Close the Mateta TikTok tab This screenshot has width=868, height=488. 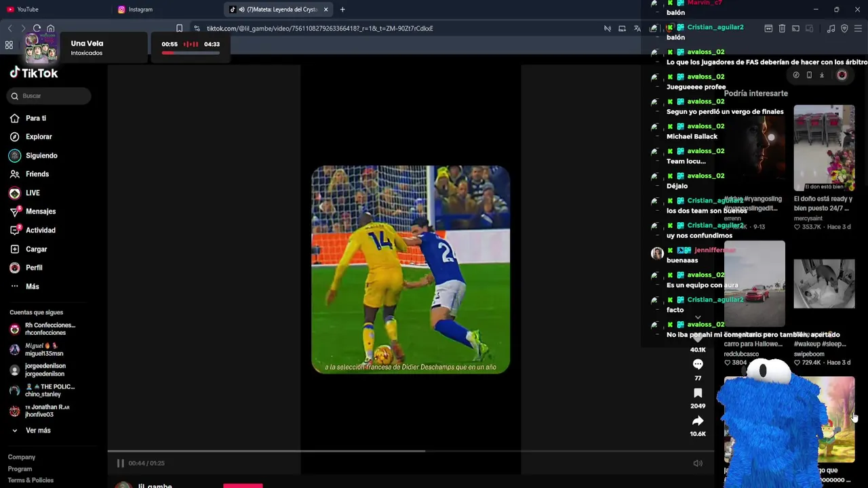click(x=325, y=9)
